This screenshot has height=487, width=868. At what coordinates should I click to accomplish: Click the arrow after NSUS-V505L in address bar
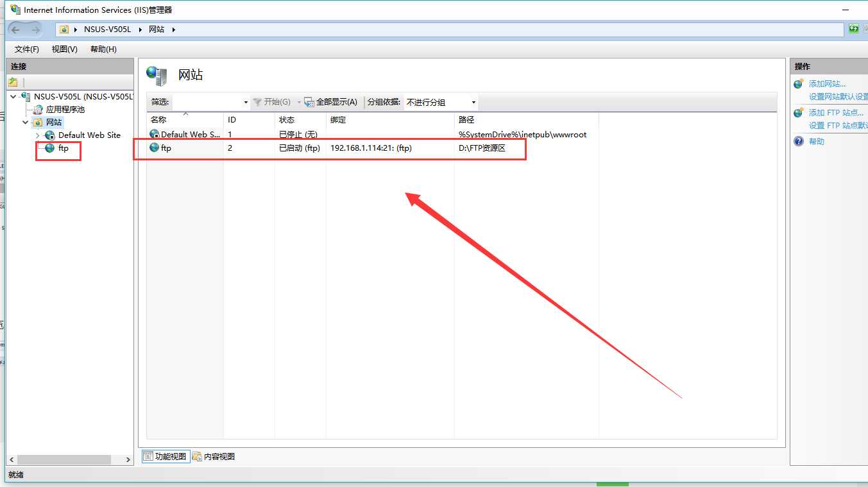click(140, 30)
